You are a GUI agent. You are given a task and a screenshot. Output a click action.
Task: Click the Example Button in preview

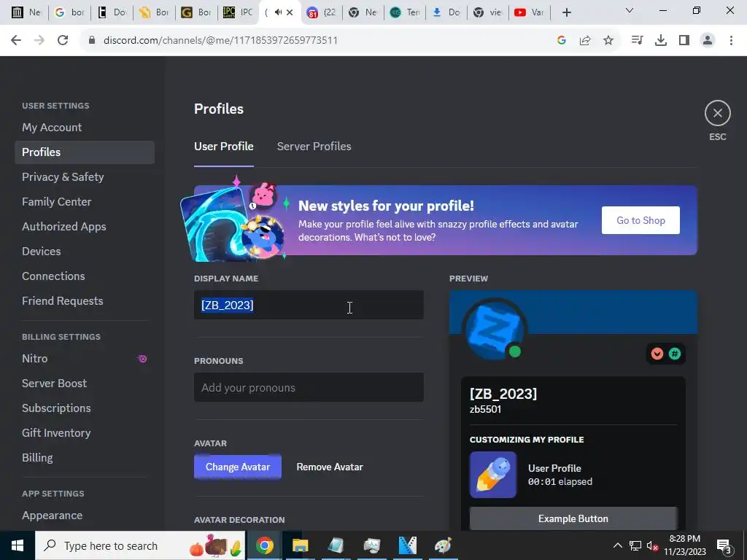point(573,518)
